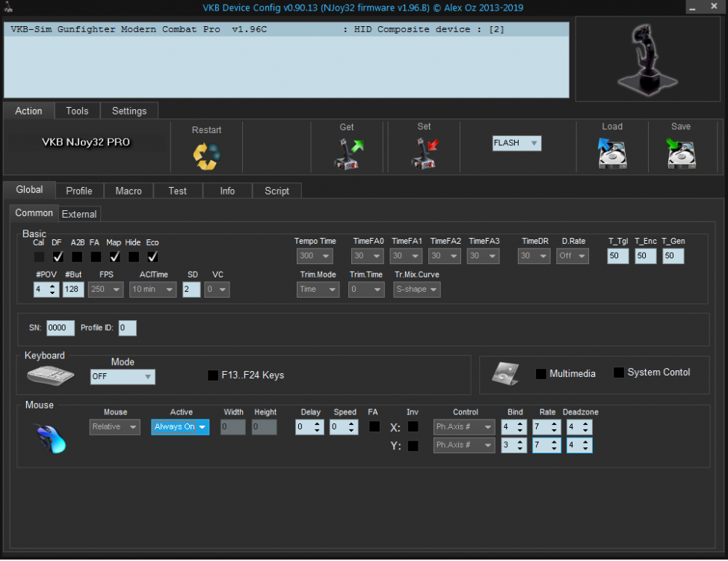Toggle the Multimedia checkbox

[541, 373]
